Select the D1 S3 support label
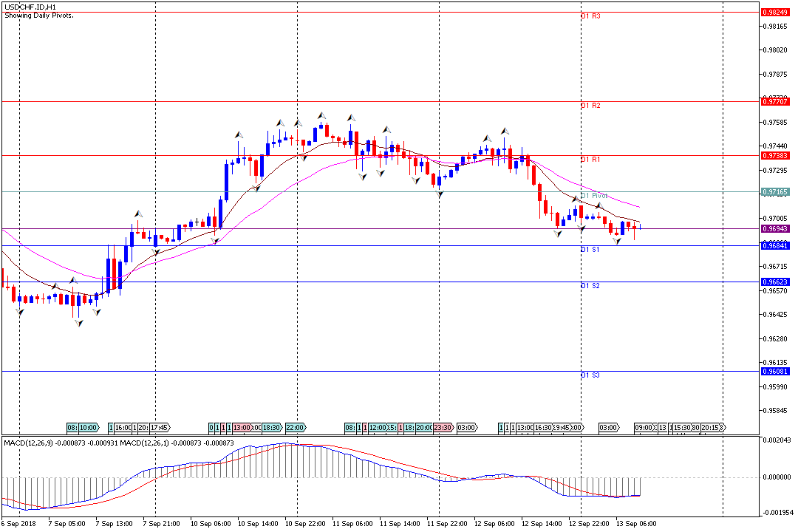This screenshot has width=798, height=532. pyautogui.click(x=590, y=375)
